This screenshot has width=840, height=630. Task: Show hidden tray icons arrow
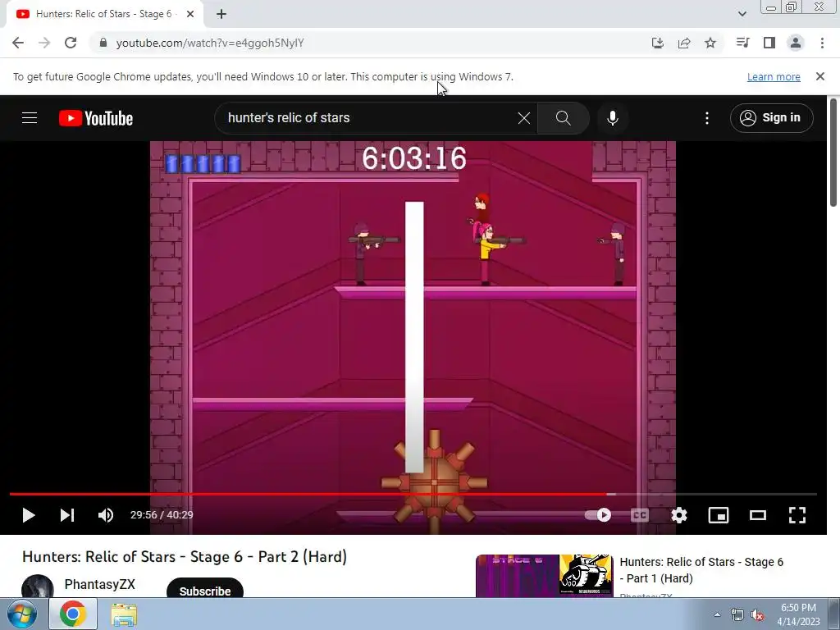click(x=717, y=614)
